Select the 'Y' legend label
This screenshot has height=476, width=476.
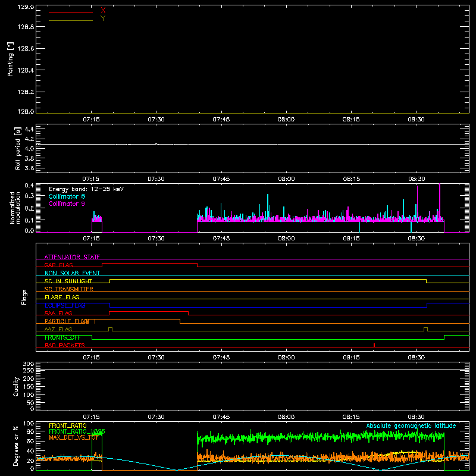point(103,18)
